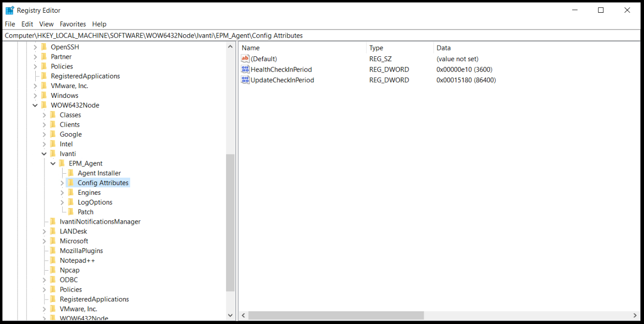
Task: Open the Edit menu
Action: (27, 23)
